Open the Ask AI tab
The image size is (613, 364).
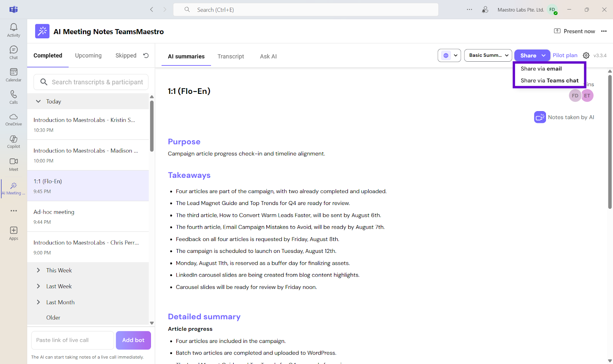point(268,56)
